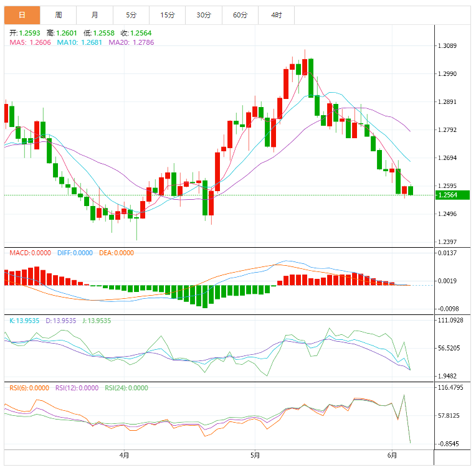Switch to the 月 monthly tab
The image size is (476, 470).
click(95, 15)
